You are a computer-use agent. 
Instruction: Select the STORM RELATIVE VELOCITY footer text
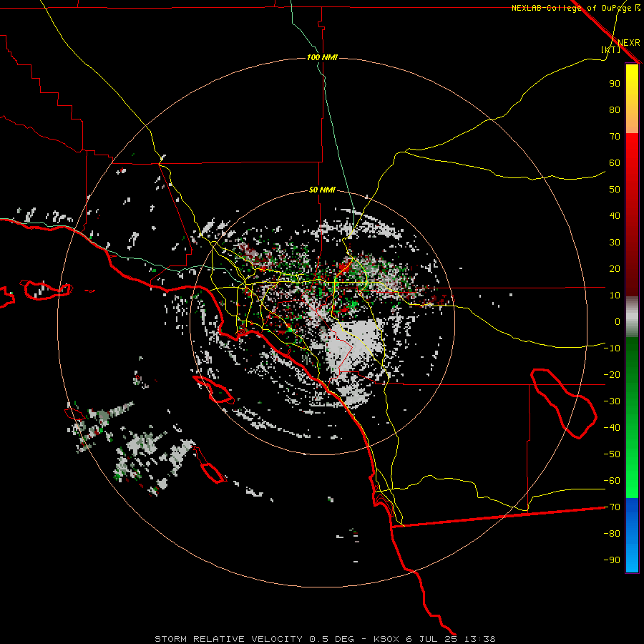click(x=228, y=639)
